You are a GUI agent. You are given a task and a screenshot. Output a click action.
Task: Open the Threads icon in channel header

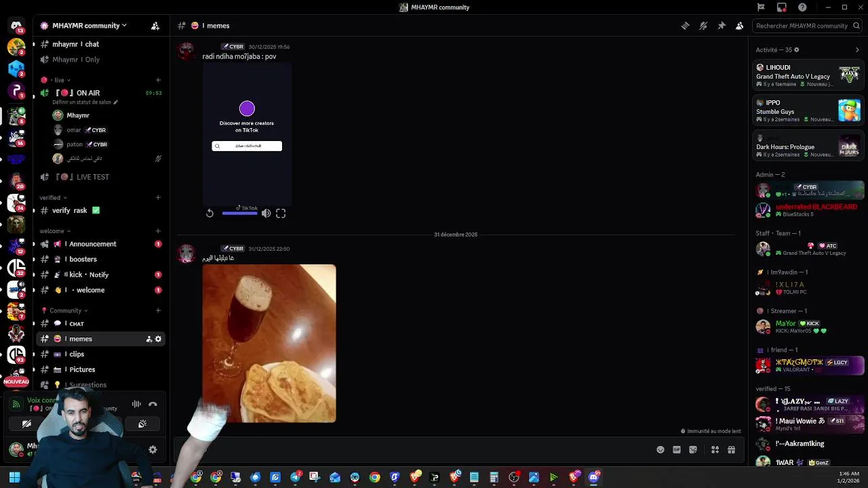686,26
